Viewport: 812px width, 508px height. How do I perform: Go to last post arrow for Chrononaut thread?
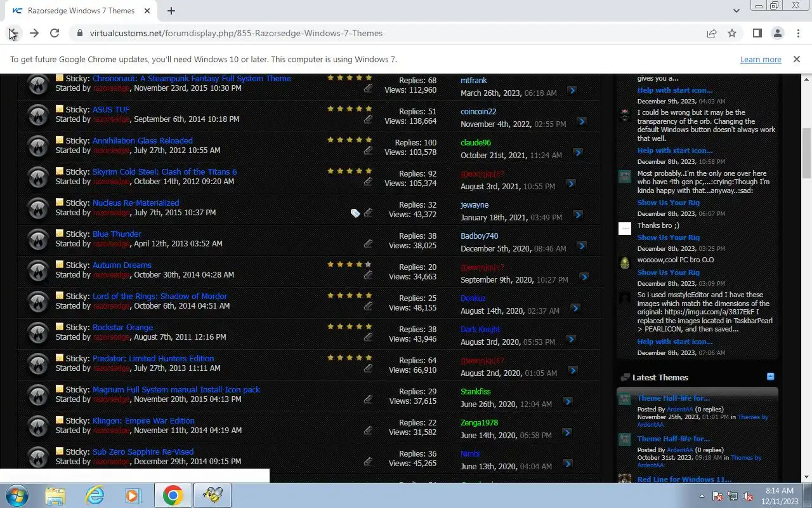point(572,91)
